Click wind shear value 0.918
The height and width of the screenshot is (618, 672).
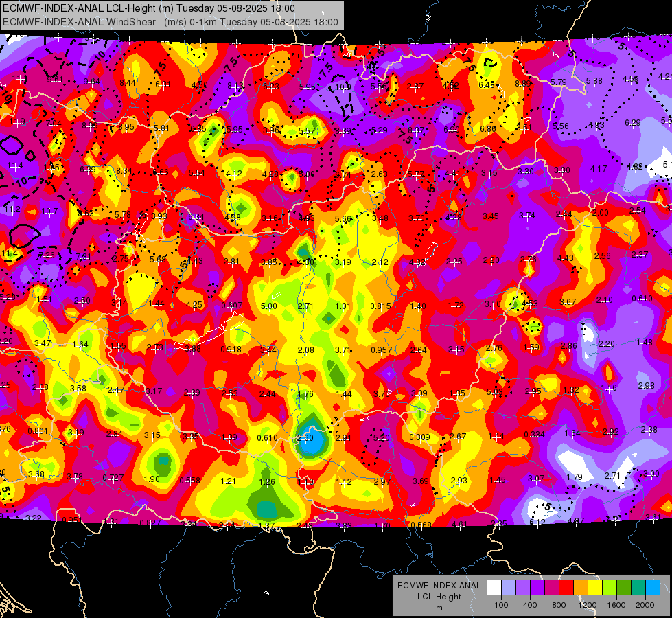pos(231,350)
